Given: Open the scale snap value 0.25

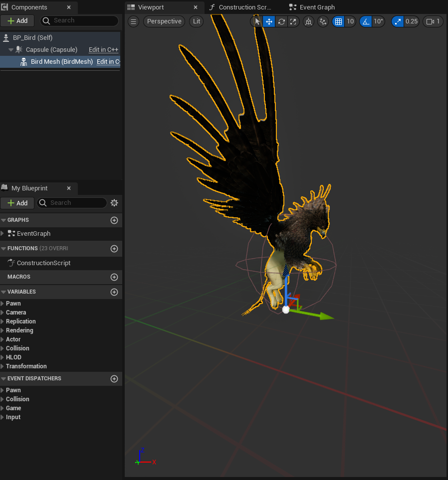Looking at the screenshot, I should coord(412,21).
